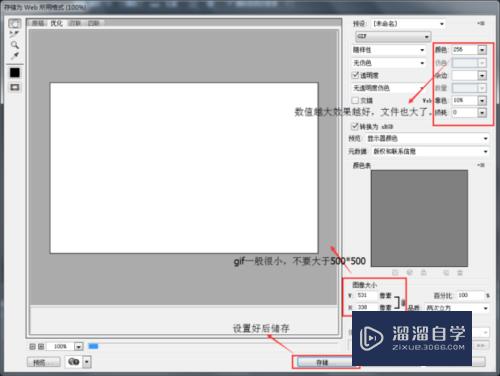The image size is (500, 376).
Task: Toggle the 转换为 sRGB checkbox
Action: tap(355, 126)
